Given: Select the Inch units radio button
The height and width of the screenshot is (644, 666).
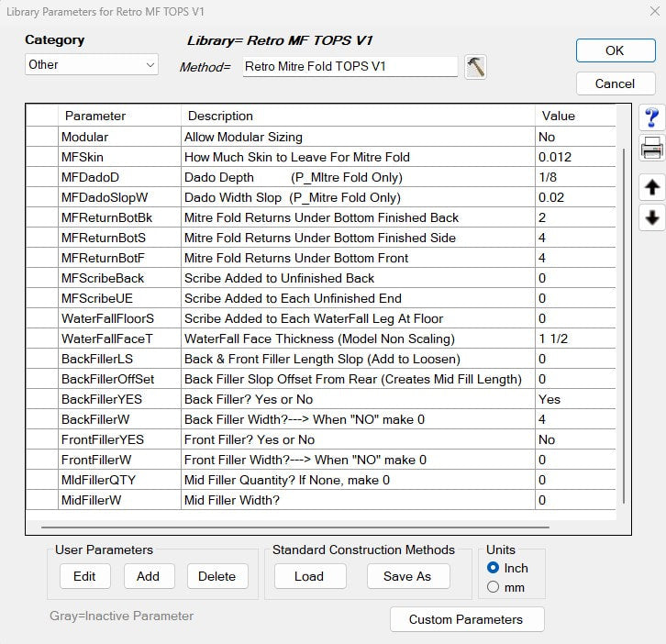Looking at the screenshot, I should (x=494, y=568).
